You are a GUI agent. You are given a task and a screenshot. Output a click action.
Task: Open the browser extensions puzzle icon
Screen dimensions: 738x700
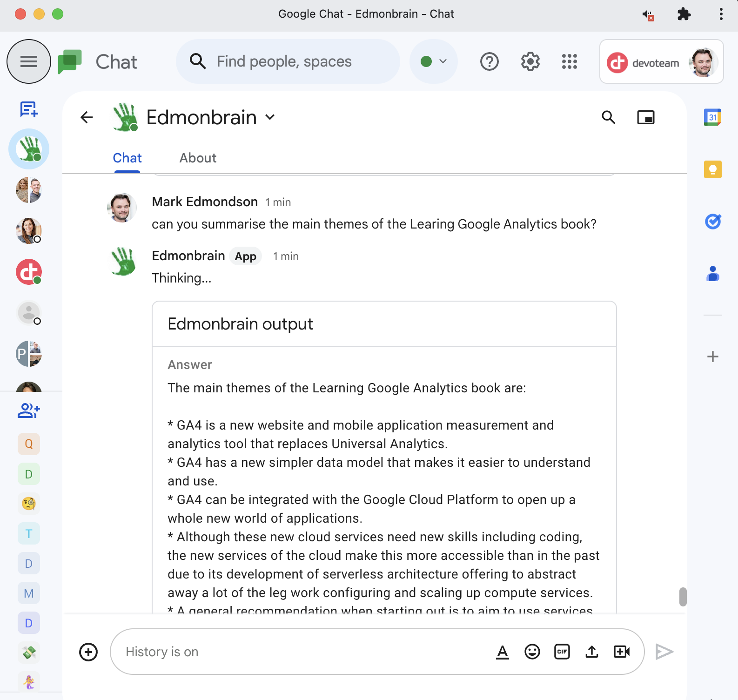pos(684,14)
